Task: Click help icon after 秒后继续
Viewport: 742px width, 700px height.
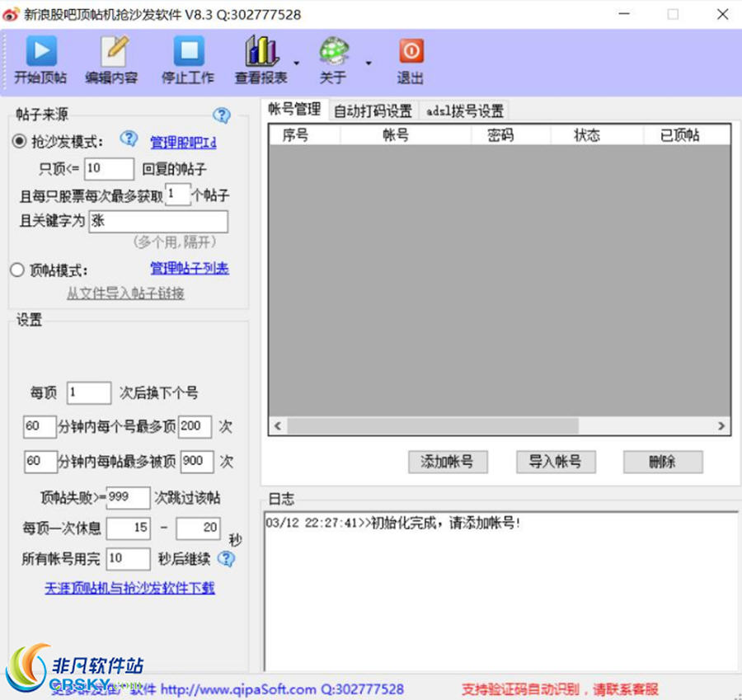Action: point(226,559)
